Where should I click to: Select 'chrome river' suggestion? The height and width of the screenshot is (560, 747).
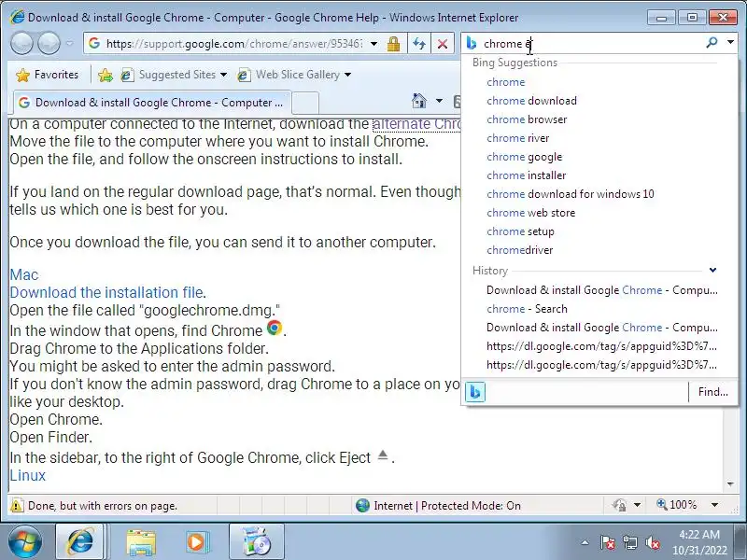tap(518, 138)
